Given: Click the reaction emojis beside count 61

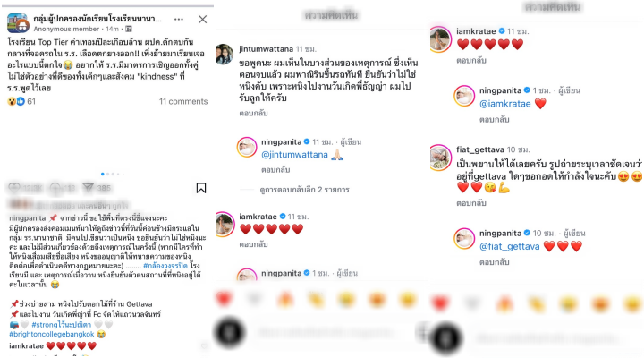Looking at the screenshot, I should [x=16, y=101].
